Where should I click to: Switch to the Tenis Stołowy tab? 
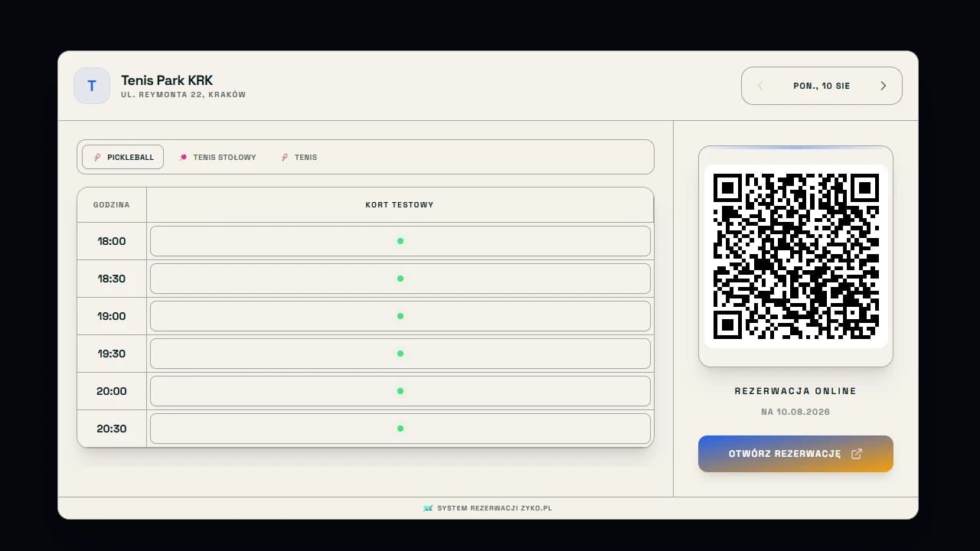(217, 157)
